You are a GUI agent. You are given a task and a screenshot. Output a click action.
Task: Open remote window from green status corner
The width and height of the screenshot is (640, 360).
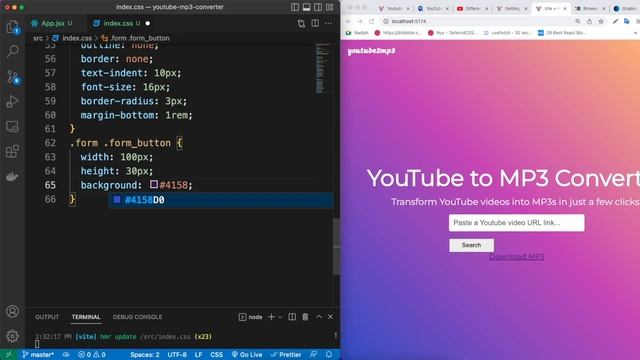[x=9, y=354]
